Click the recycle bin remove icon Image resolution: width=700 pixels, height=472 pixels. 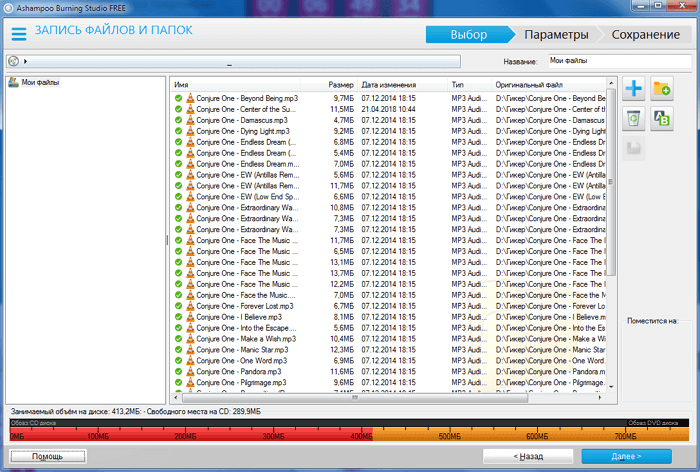(x=633, y=120)
